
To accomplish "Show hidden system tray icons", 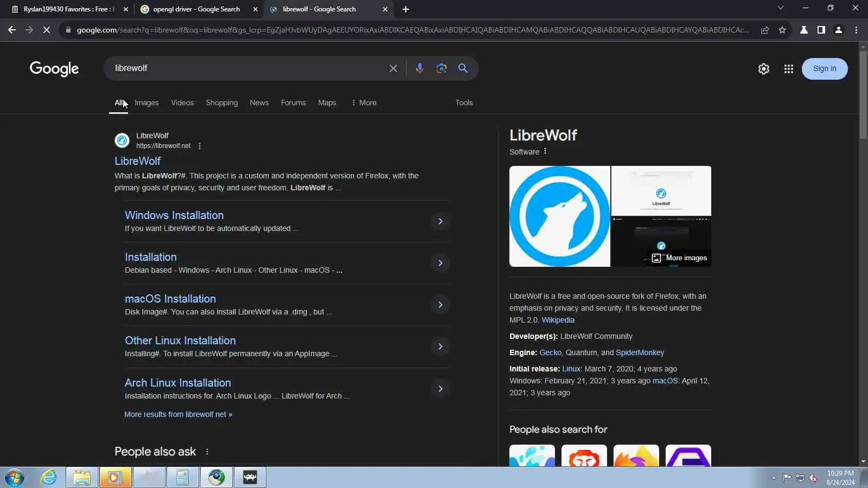I will (x=774, y=478).
